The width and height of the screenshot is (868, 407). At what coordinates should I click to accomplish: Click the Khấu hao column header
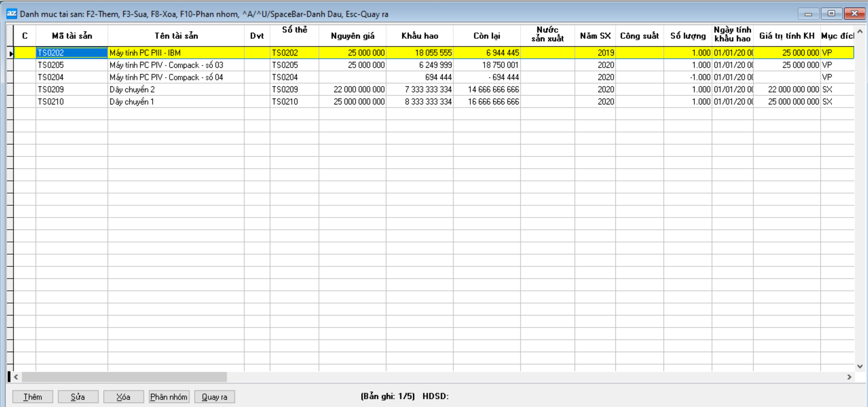click(x=420, y=36)
